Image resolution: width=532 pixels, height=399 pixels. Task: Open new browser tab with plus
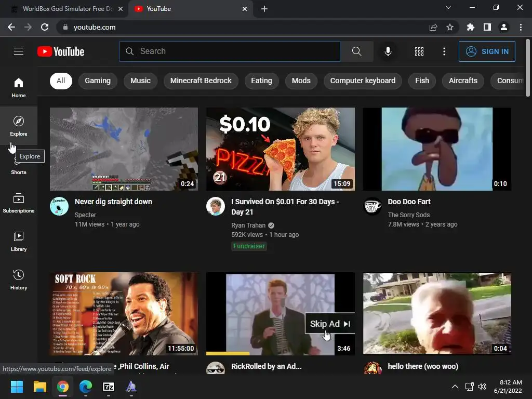click(x=264, y=9)
